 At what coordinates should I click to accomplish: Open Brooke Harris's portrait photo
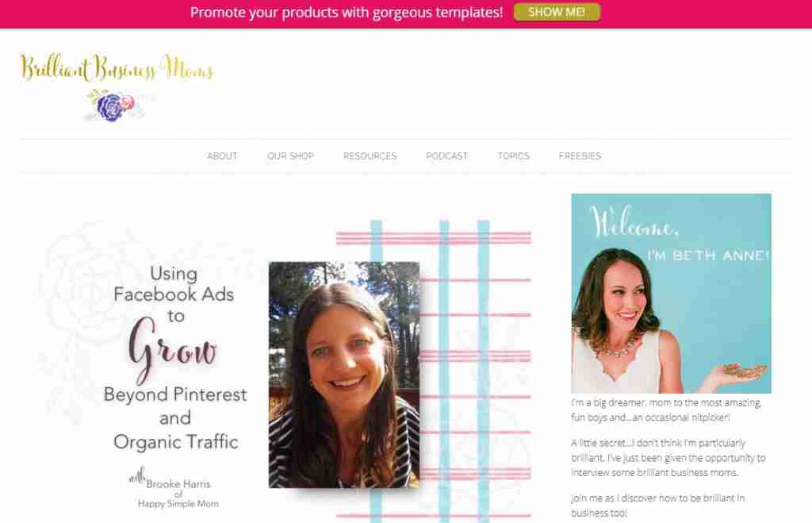point(344,375)
